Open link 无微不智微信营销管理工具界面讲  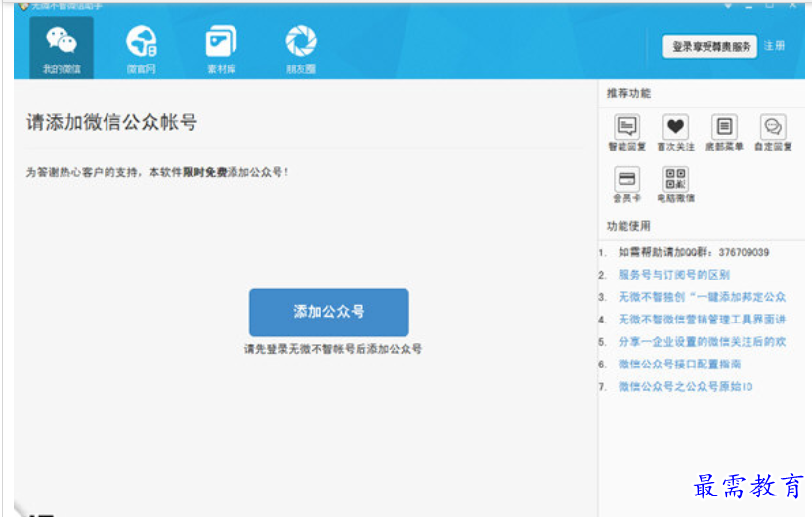(x=702, y=320)
